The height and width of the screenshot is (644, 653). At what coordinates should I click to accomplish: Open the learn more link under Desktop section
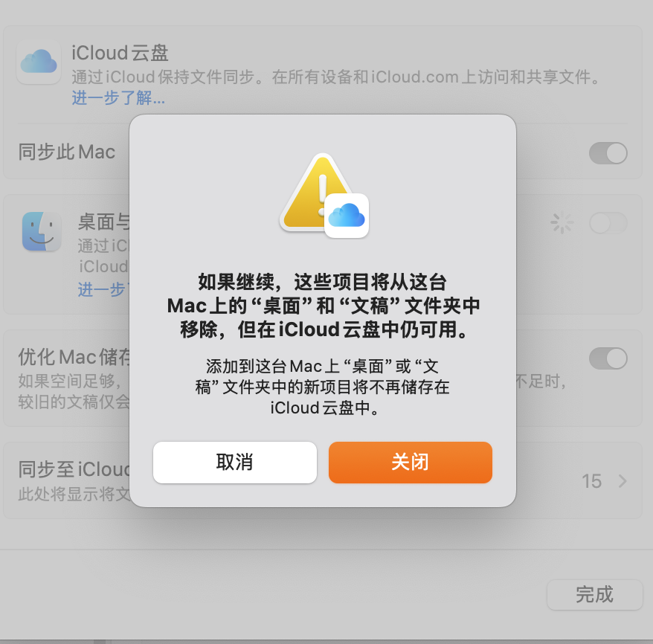[103, 289]
